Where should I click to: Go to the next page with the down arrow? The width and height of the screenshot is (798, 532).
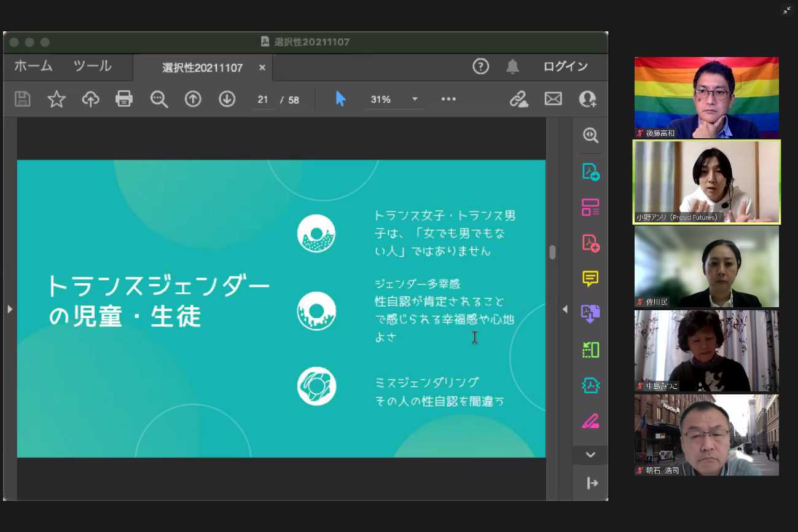click(x=227, y=99)
